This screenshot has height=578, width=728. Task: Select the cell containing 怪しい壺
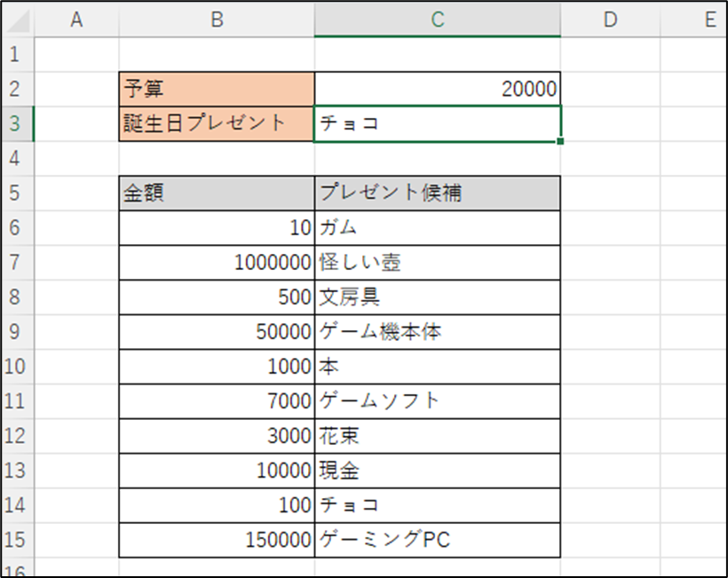438,263
